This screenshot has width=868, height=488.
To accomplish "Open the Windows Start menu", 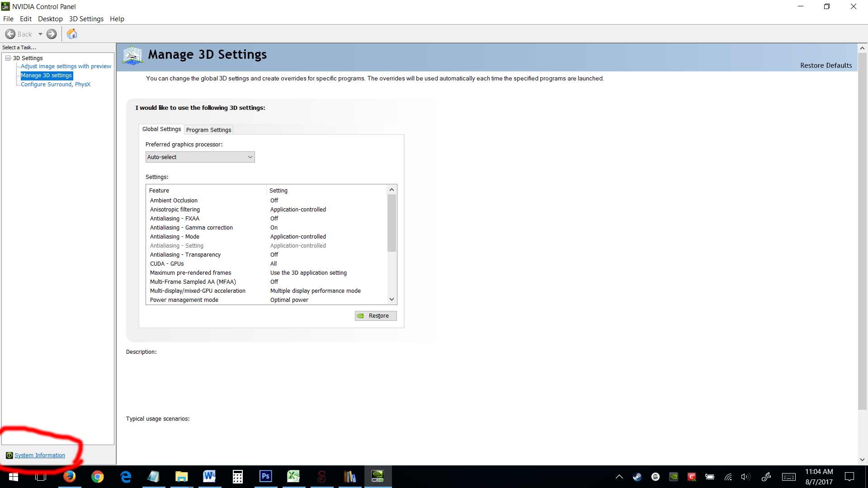I will point(14,477).
